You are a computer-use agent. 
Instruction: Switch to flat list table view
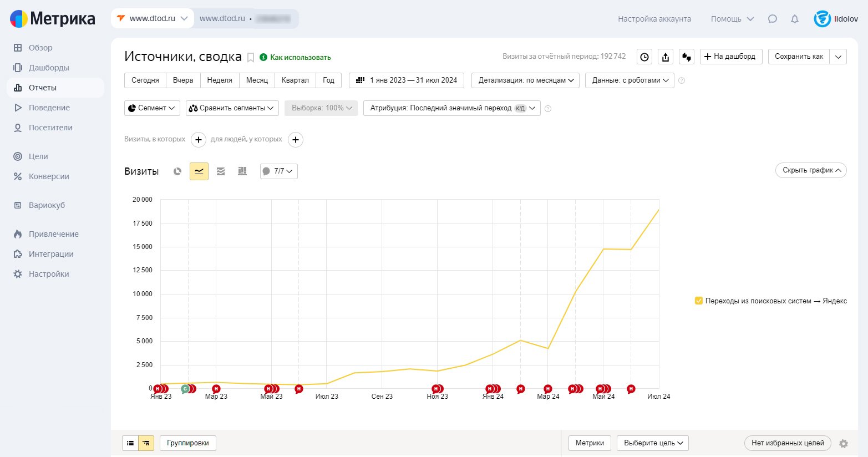click(x=130, y=443)
